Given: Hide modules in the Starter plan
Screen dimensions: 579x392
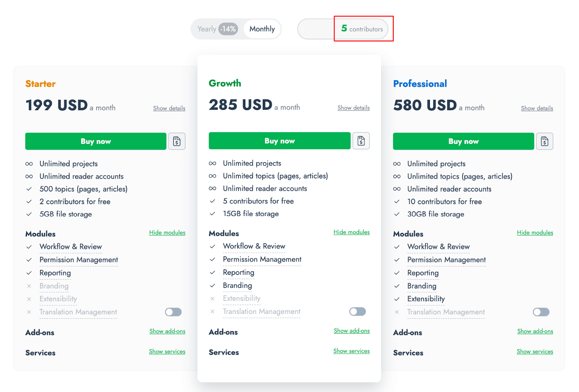Looking at the screenshot, I should click(x=167, y=232).
